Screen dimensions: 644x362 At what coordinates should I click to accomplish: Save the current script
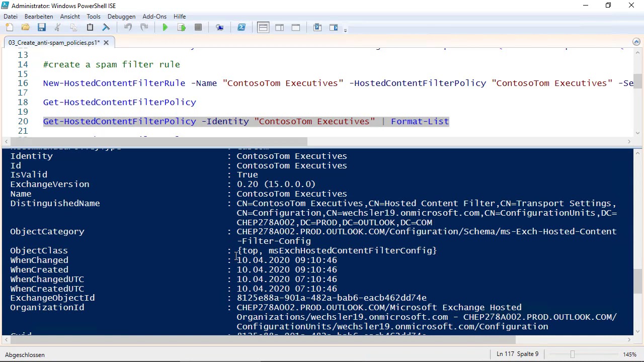[42, 28]
